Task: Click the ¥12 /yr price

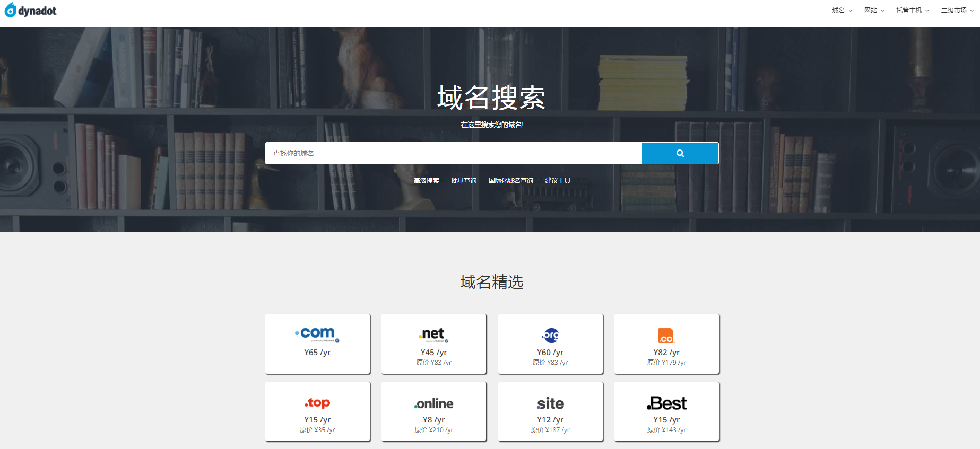Action: click(550, 420)
